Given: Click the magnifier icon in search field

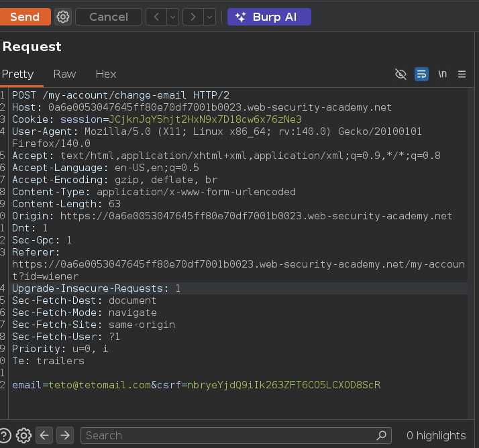Looking at the screenshot, I should coord(382,435).
